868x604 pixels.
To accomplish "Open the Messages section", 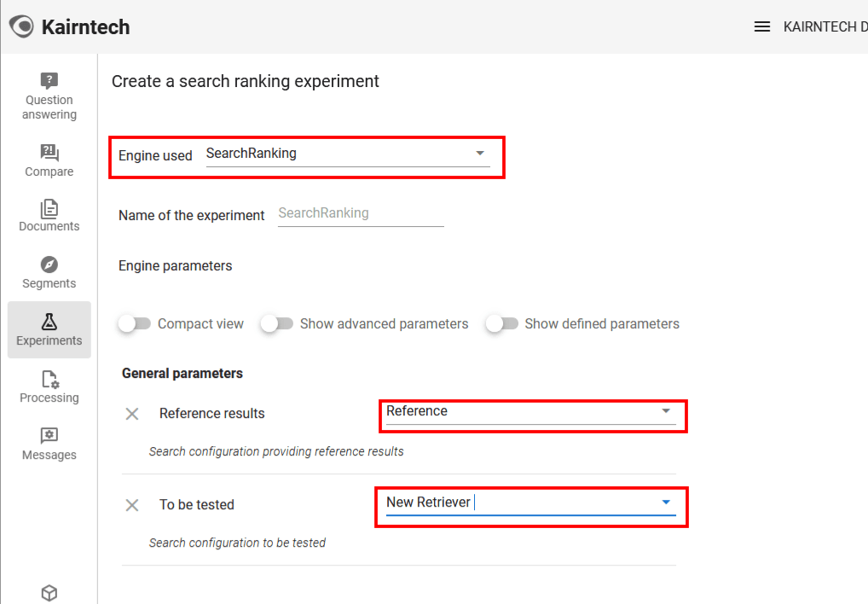I will 49,444.
